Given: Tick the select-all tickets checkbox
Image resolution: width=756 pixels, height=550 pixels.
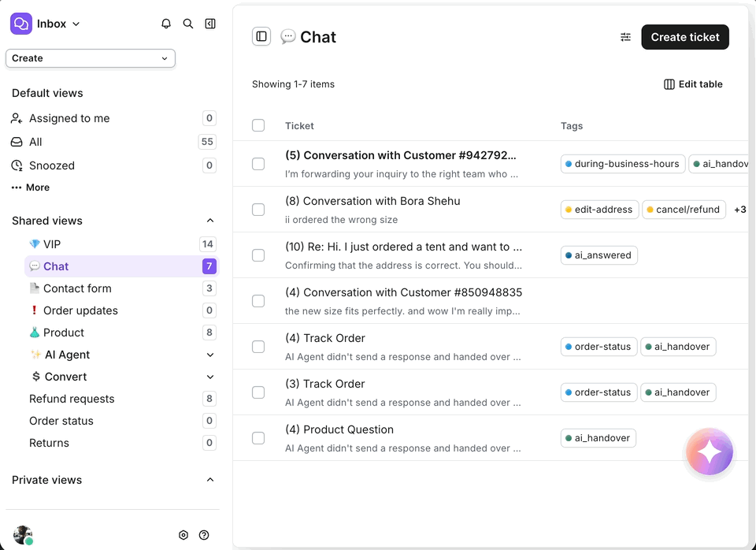Looking at the screenshot, I should point(258,125).
